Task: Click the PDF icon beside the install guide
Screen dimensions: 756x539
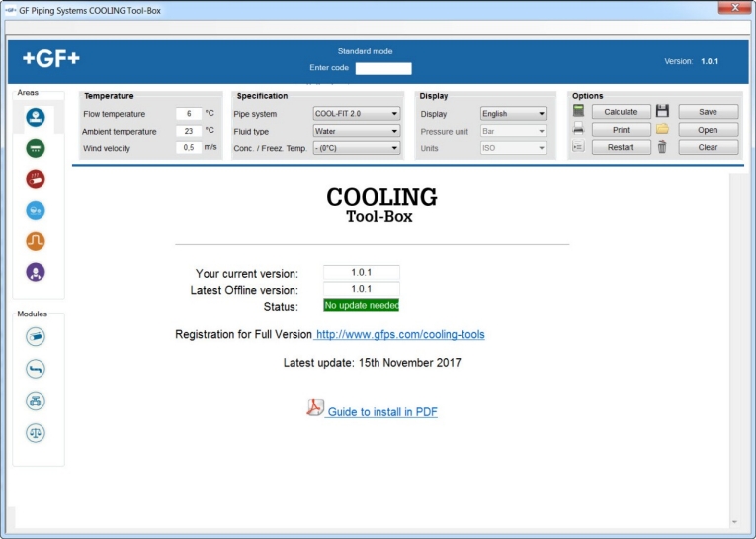Action: pyautogui.click(x=315, y=407)
